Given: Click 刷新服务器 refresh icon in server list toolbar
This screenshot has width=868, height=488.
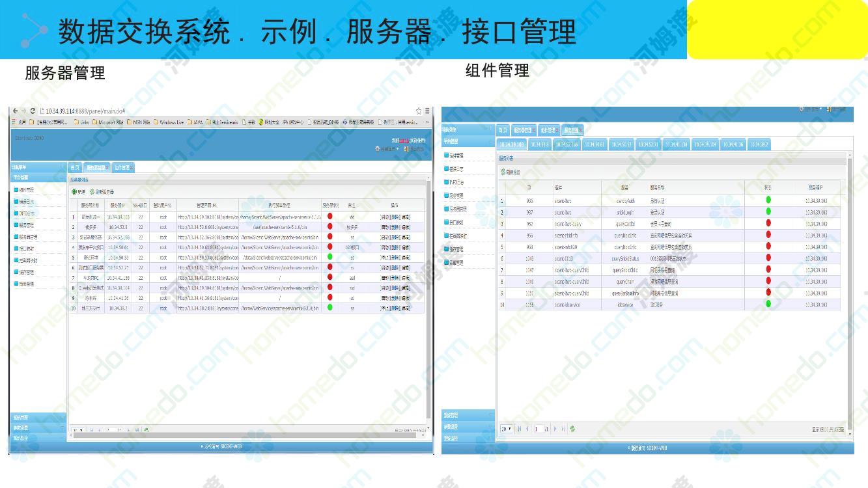Looking at the screenshot, I should pyautogui.click(x=92, y=192).
